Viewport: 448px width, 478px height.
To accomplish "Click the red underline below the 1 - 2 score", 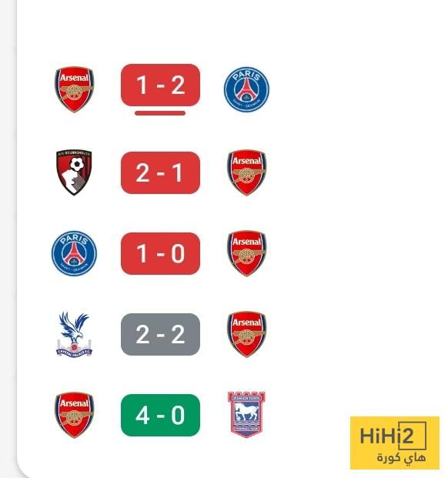I will 160,113.
